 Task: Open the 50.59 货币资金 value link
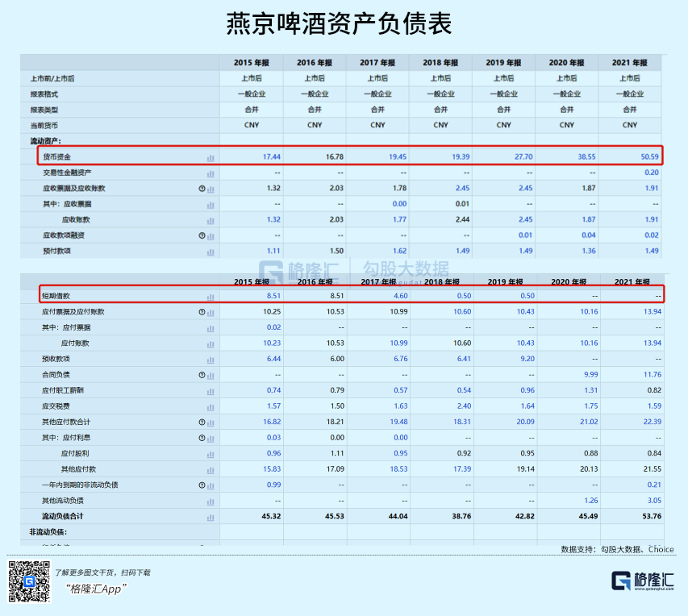(650, 156)
